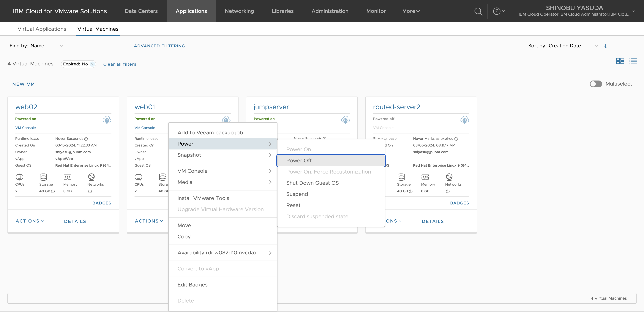Open web02 VM Console link
This screenshot has width=644, height=312.
click(26, 128)
